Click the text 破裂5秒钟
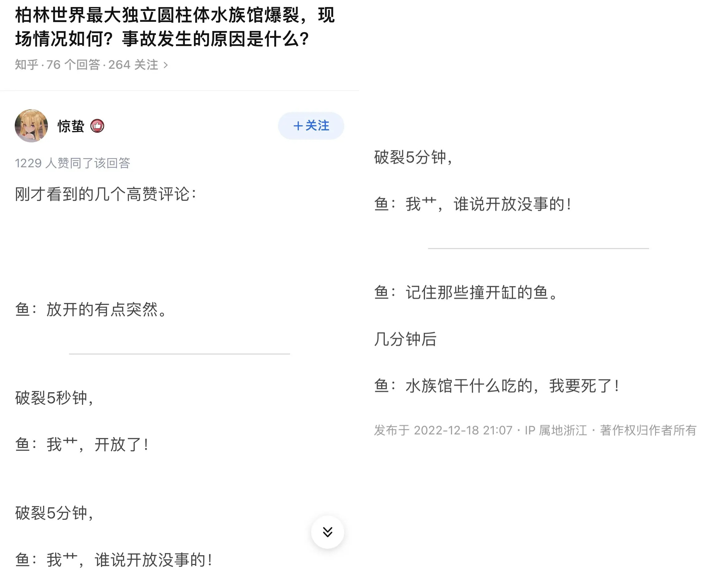The width and height of the screenshot is (718, 588). coord(54,398)
